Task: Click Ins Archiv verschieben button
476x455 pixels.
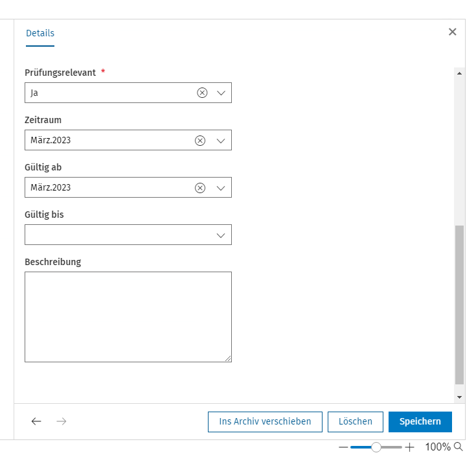Action: pos(265,421)
